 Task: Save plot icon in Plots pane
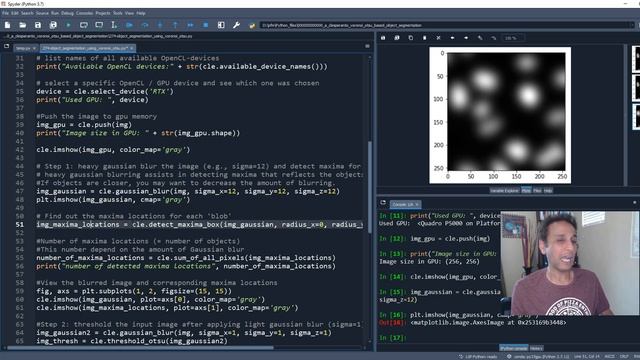(x=383, y=38)
